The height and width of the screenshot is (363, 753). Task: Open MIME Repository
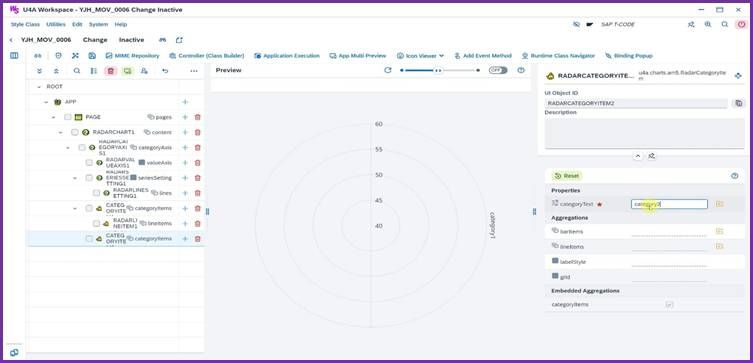tap(133, 56)
